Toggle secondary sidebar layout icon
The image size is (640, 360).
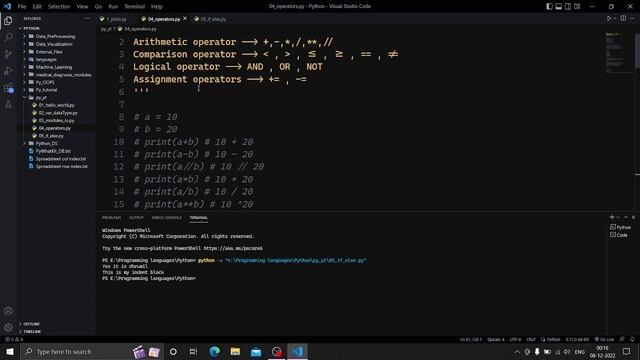point(568,7)
